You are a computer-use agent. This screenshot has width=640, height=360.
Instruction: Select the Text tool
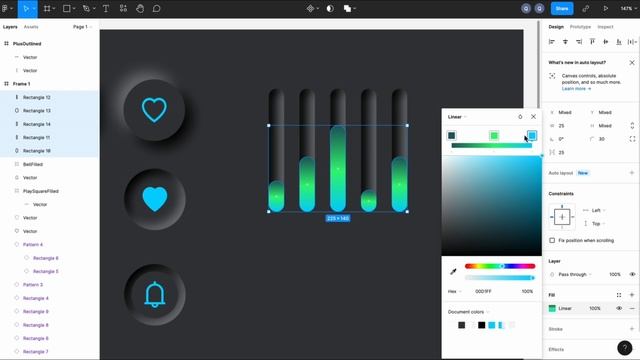click(106, 9)
